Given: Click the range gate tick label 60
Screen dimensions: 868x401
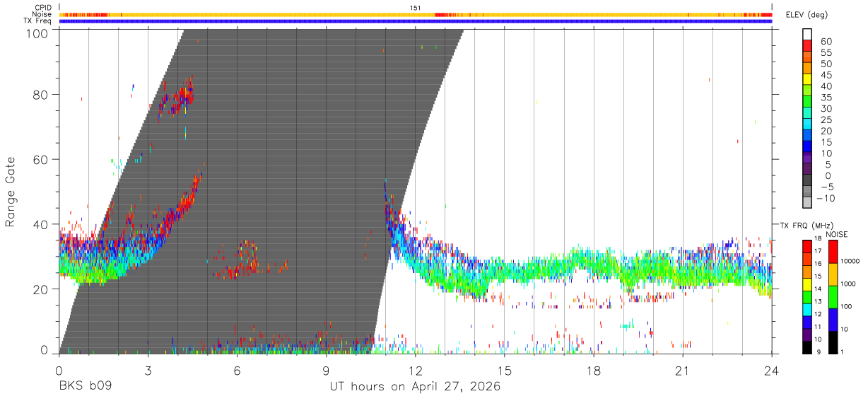Looking at the screenshot, I should point(42,160).
